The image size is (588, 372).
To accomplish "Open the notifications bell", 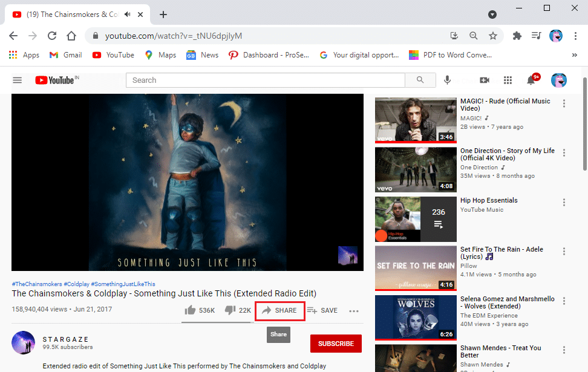I will click(532, 80).
